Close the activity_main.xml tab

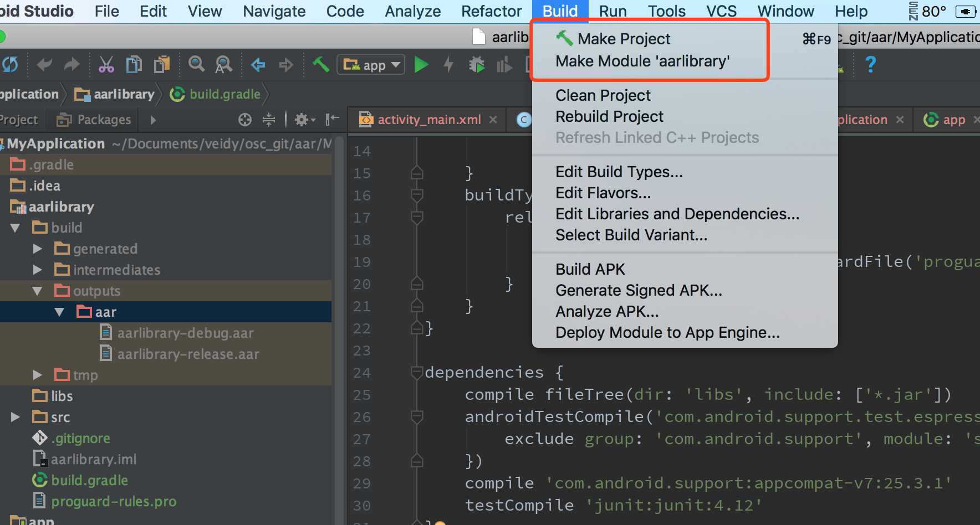[x=493, y=120]
